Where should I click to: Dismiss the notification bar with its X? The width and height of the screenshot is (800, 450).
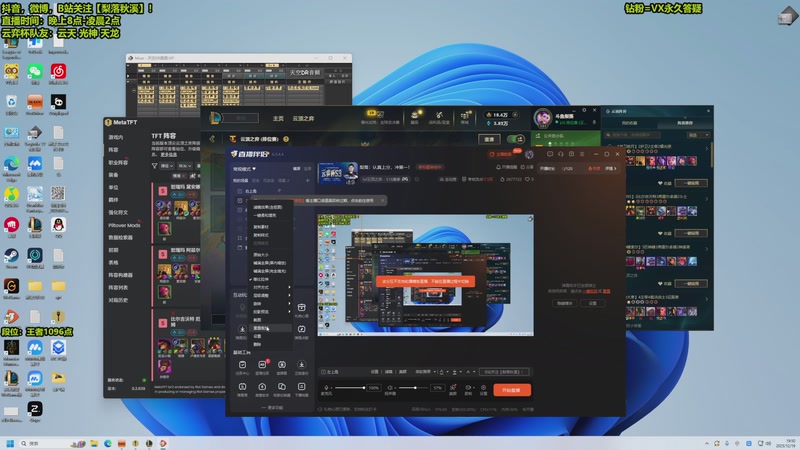[383, 201]
